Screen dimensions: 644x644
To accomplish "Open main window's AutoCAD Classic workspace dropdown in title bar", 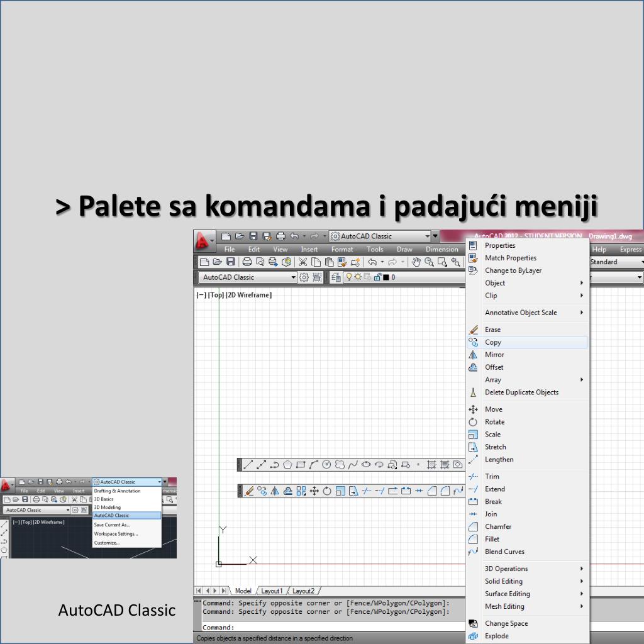I will pos(380,236).
